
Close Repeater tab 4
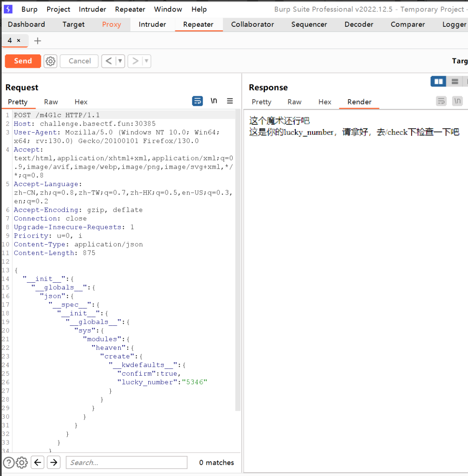click(19, 41)
